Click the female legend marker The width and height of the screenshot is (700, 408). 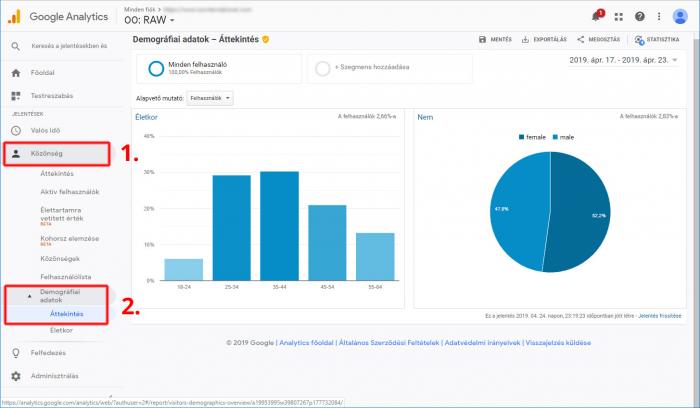point(522,137)
